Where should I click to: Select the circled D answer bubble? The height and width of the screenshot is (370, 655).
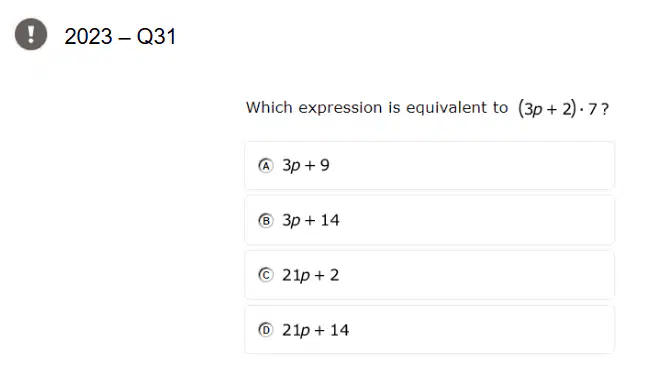click(266, 330)
